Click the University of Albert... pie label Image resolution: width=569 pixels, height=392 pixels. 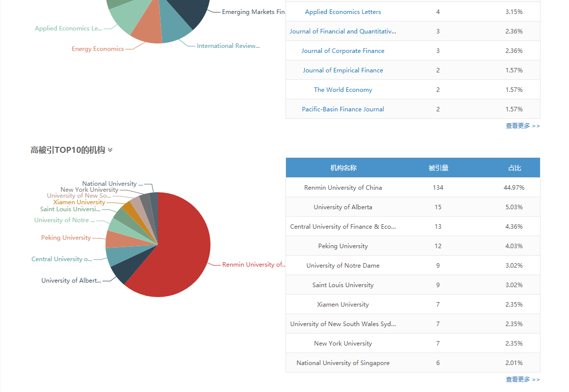click(x=71, y=281)
